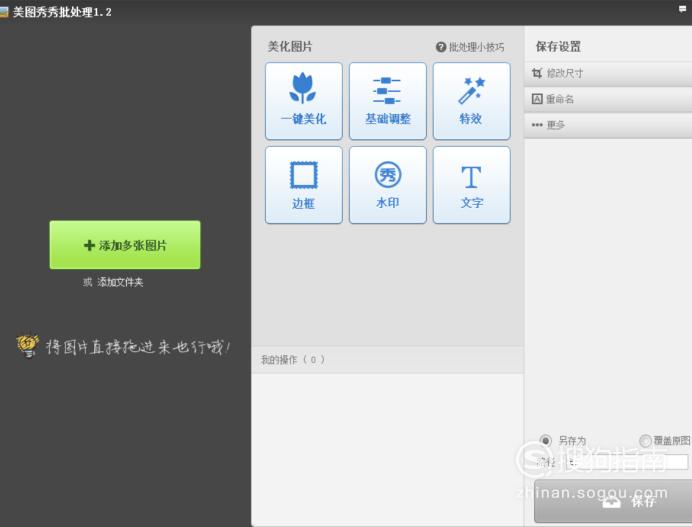Click the 美图秀秀批处理 app icon in title bar
Screen dimensions: 692x527
point(4,12)
